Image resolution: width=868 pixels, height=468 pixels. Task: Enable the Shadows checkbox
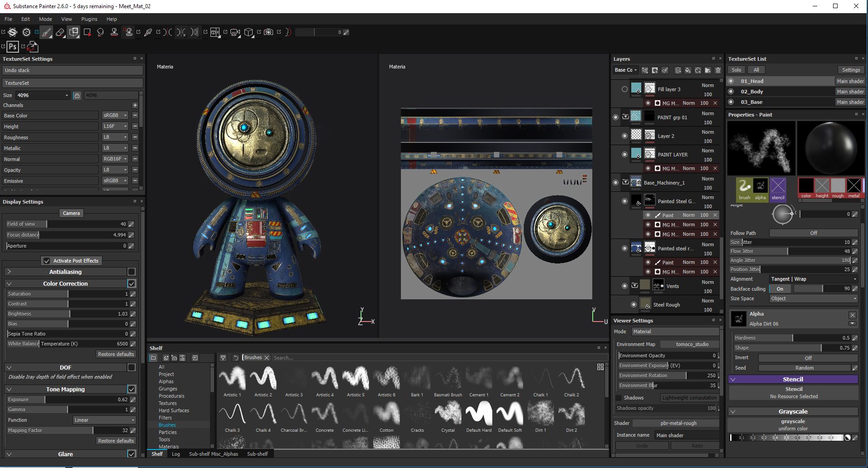[x=619, y=398]
